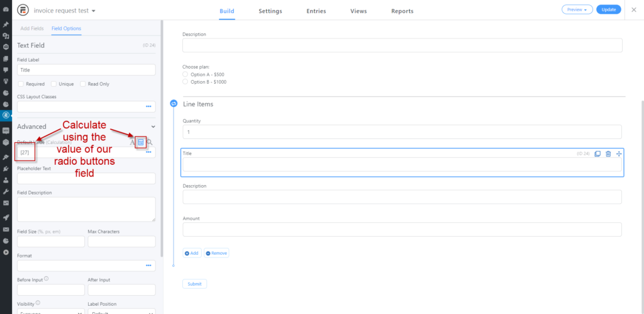Open the Users person sidebar icon

[6, 180]
